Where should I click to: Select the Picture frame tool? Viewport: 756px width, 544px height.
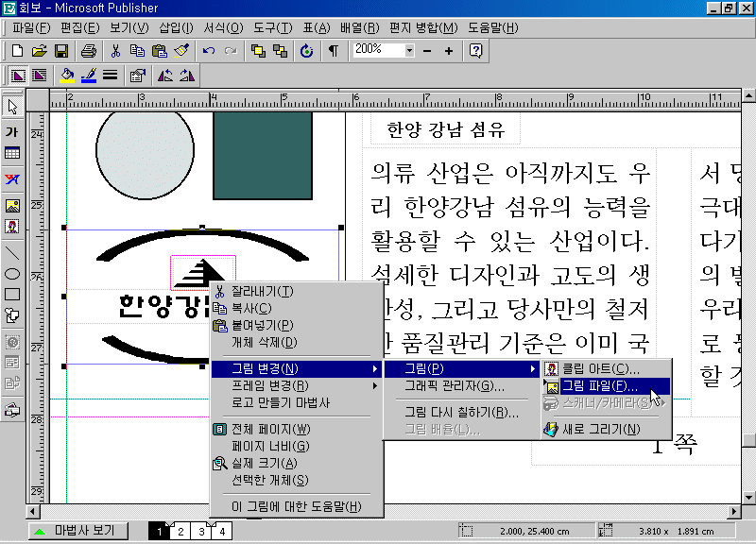12,206
